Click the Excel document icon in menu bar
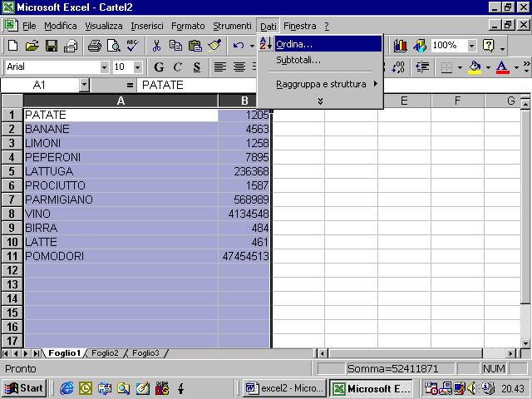Viewport: 532px width, 399px height. click(11, 26)
